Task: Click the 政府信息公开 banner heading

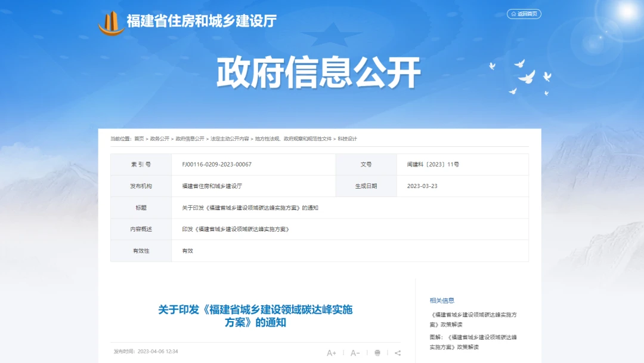Action: [x=318, y=73]
